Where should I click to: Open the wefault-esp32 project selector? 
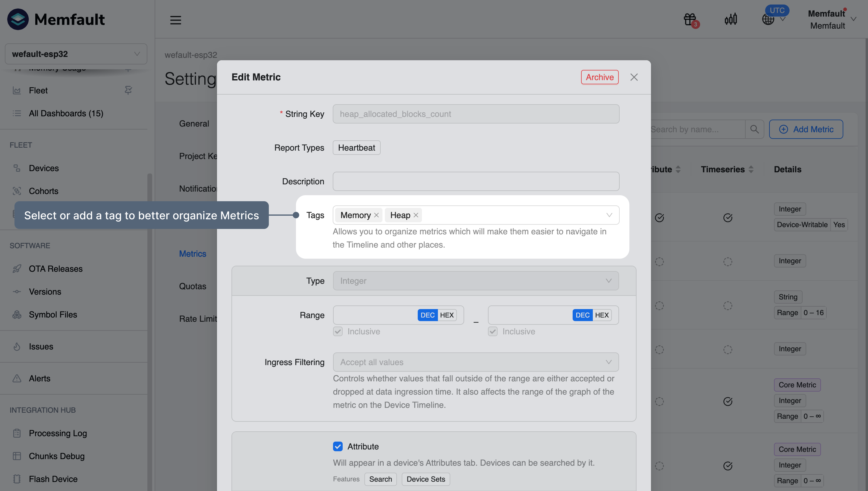tap(76, 54)
